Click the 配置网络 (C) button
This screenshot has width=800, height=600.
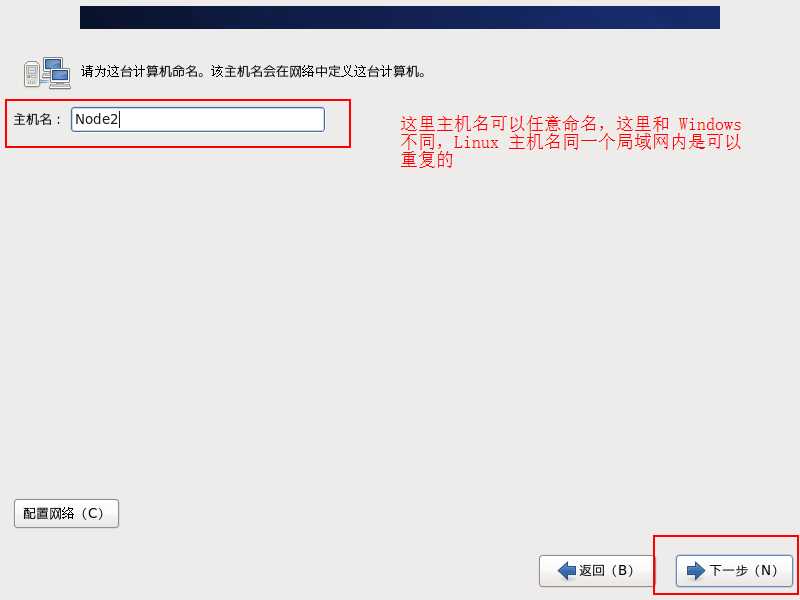coord(66,513)
